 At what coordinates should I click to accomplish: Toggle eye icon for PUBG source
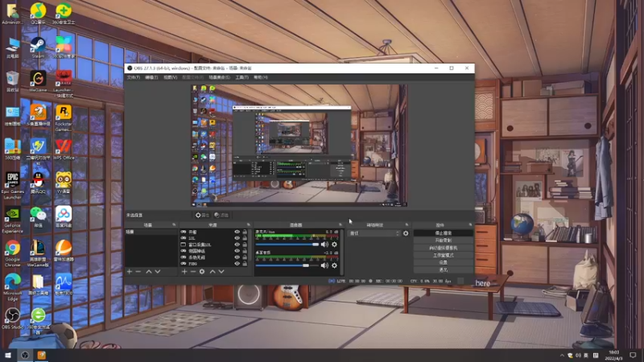coord(237,264)
